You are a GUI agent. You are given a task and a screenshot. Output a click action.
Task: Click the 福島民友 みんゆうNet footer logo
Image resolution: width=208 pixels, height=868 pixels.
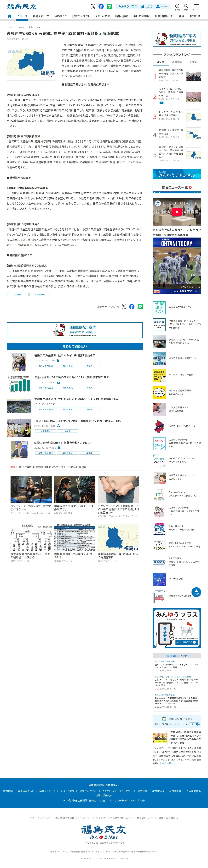[104, 832]
